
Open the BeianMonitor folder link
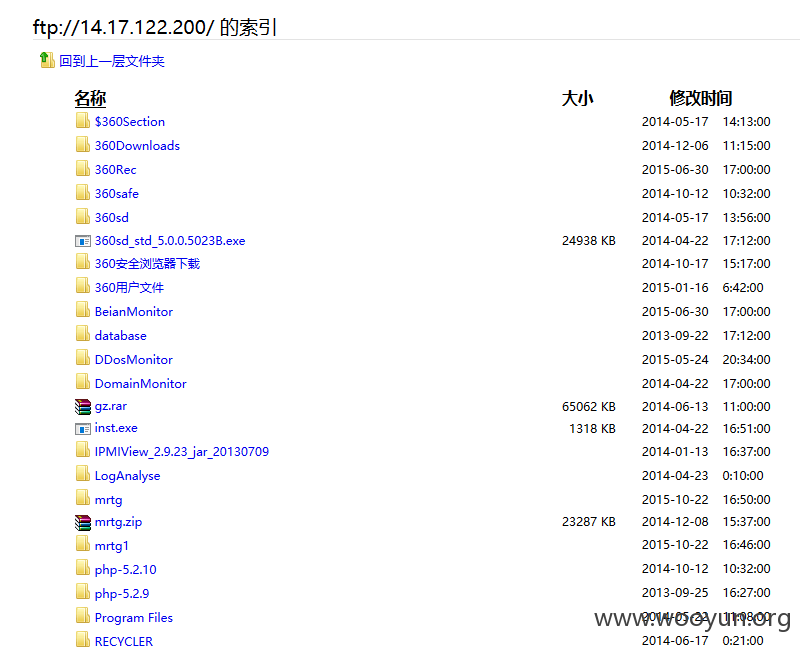point(134,311)
